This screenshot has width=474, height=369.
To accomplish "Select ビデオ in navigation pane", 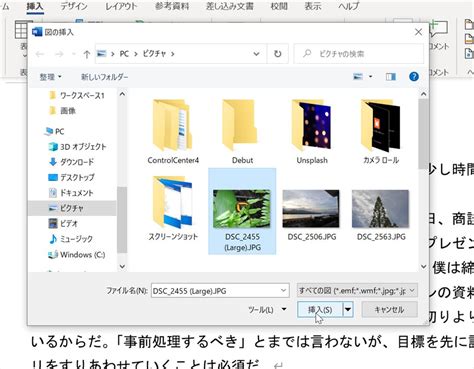I will [63, 223].
